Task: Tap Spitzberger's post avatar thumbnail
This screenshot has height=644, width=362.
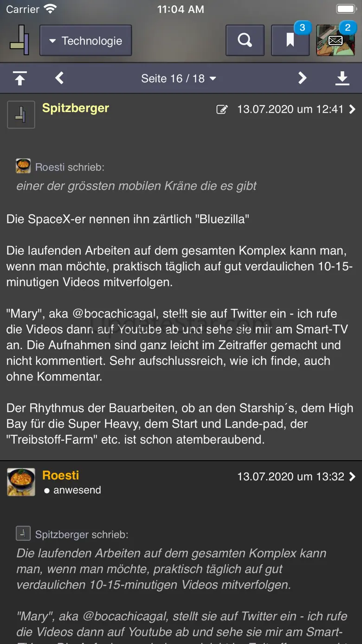Action: click(21, 114)
